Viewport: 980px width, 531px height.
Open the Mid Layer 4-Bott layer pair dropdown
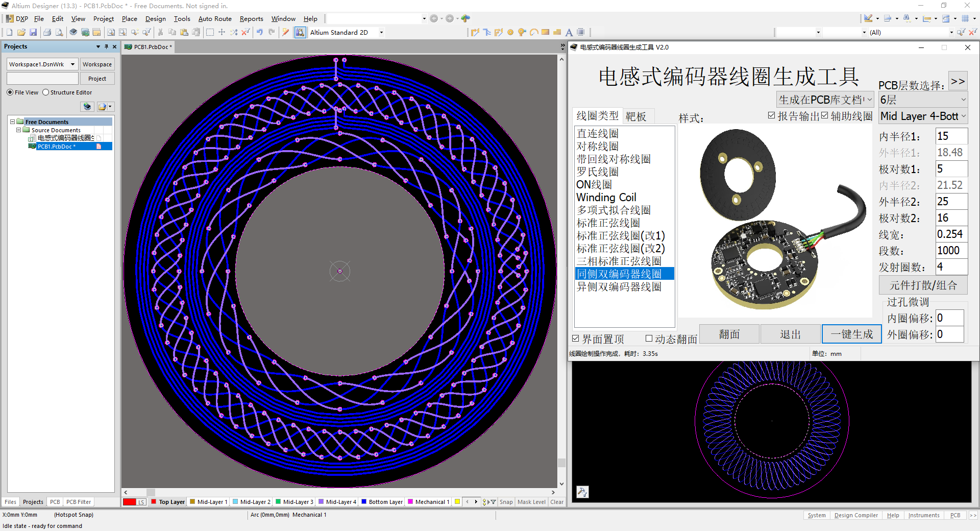pos(923,116)
